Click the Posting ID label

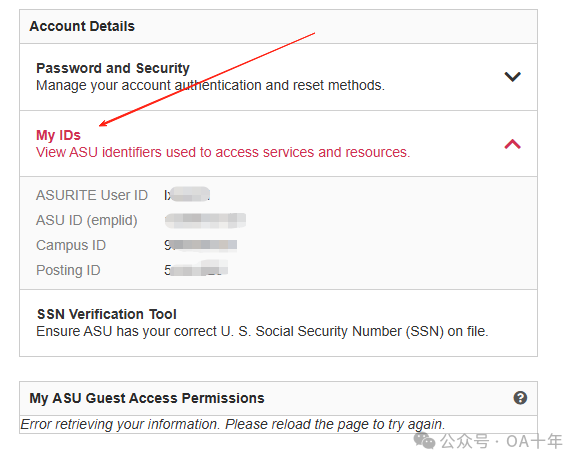(68, 270)
